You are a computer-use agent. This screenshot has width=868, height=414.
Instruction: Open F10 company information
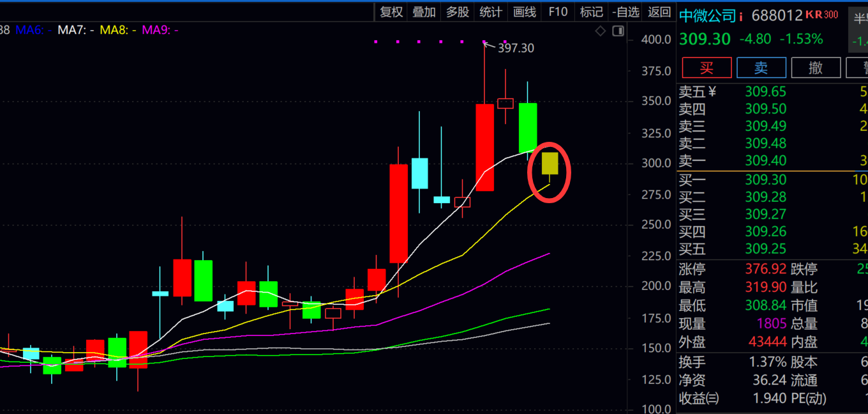pos(558,11)
